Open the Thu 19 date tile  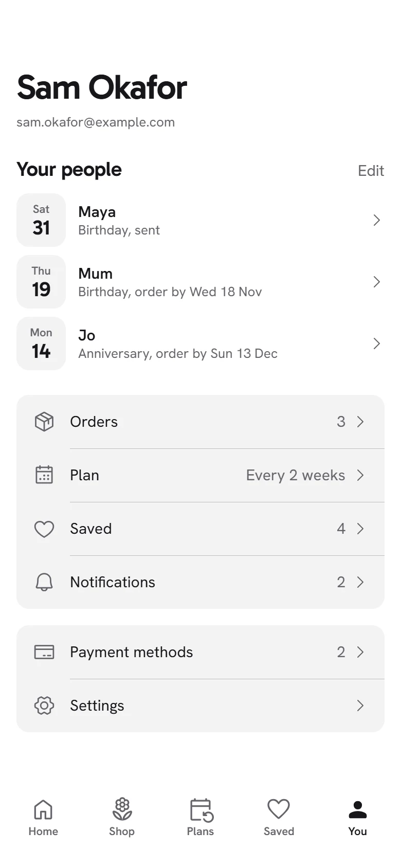click(x=41, y=282)
